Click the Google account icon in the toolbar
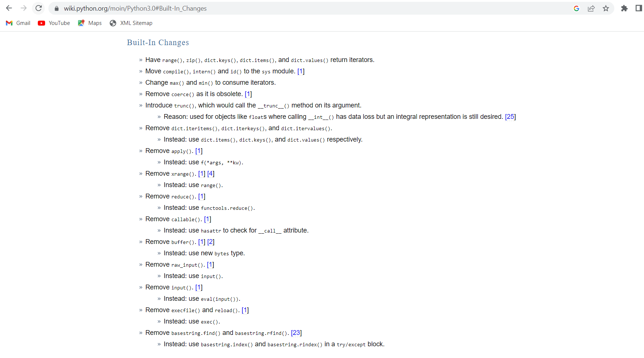644x358 pixels. pos(577,8)
